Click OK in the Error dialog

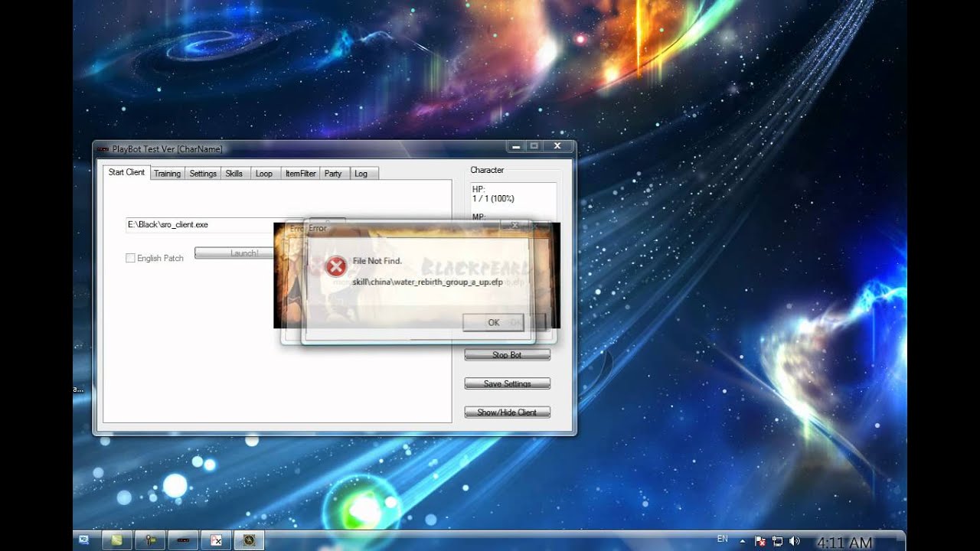point(494,322)
